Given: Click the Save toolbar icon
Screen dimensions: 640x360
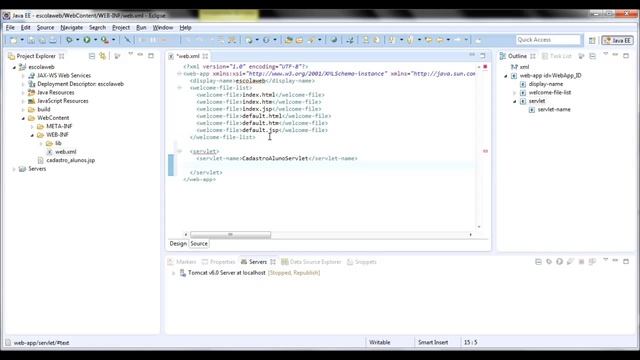Looking at the screenshot, I should (x=31, y=40).
